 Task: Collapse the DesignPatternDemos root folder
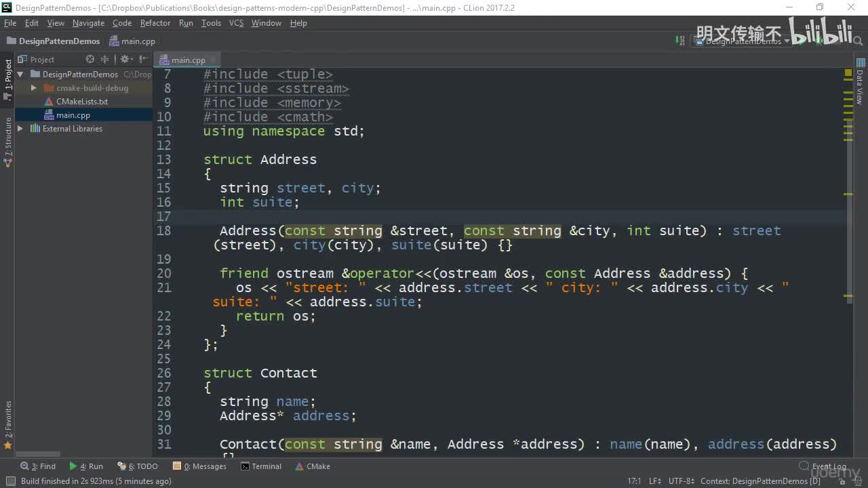pyautogui.click(x=20, y=75)
